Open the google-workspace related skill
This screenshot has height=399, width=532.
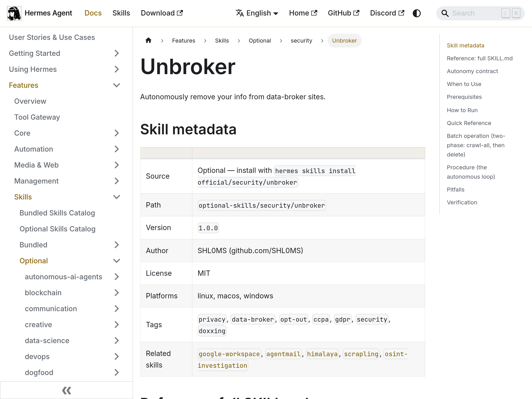tap(229, 354)
